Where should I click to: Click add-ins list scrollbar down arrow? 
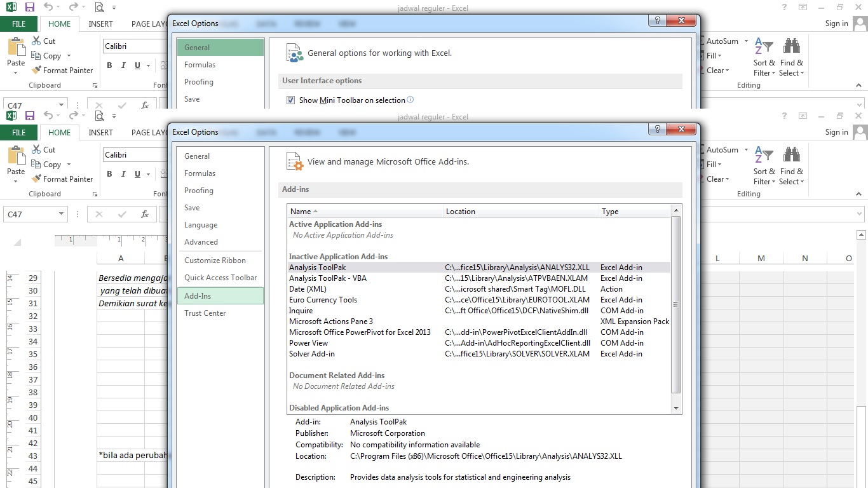pyautogui.click(x=676, y=409)
